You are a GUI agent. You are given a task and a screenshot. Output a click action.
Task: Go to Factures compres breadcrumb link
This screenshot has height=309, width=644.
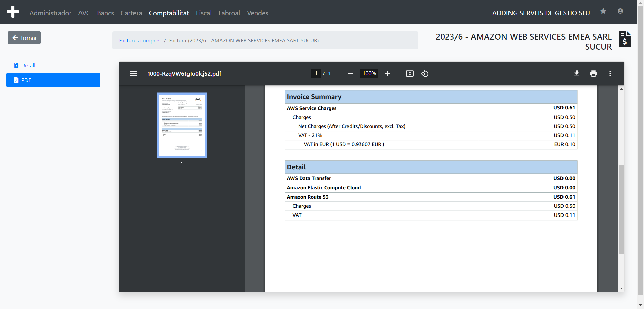[x=140, y=40]
